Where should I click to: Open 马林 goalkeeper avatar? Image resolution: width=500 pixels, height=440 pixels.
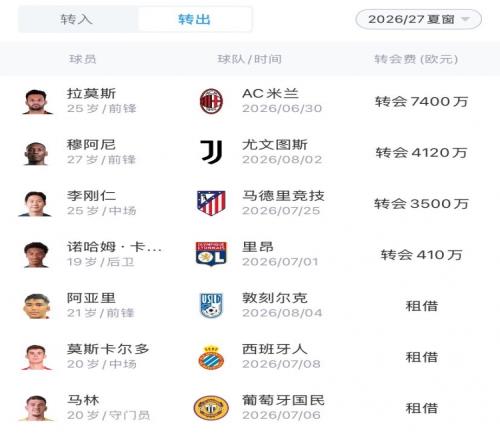[36, 408]
